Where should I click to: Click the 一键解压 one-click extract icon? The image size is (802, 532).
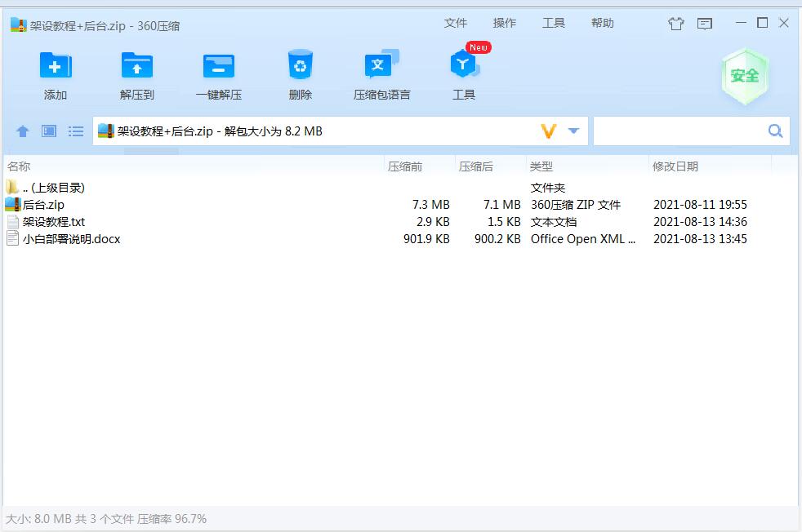[x=218, y=67]
